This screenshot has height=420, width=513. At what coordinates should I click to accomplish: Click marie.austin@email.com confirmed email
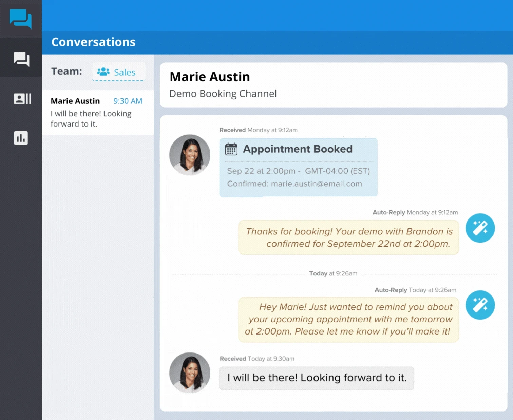click(317, 184)
